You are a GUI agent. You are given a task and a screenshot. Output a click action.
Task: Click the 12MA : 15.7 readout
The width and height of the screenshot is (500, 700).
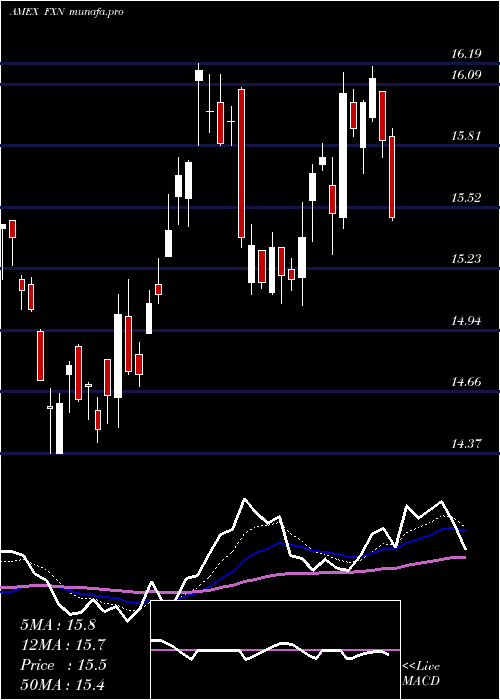63,645
